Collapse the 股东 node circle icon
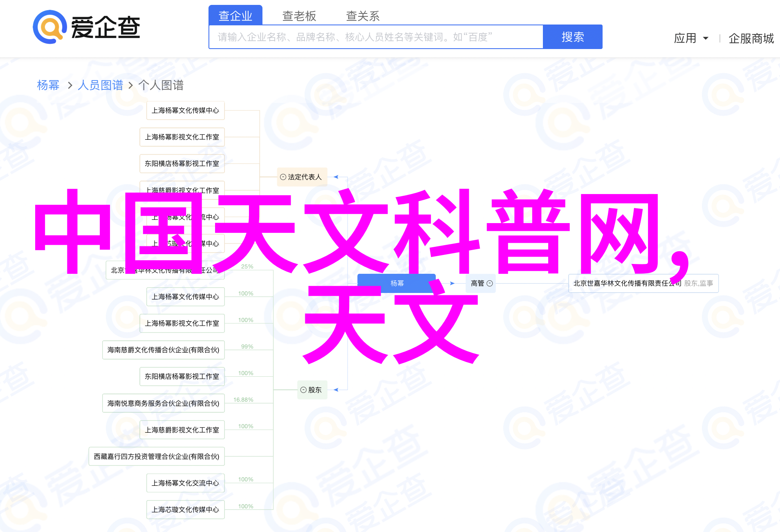This screenshot has width=780, height=532. [x=303, y=390]
